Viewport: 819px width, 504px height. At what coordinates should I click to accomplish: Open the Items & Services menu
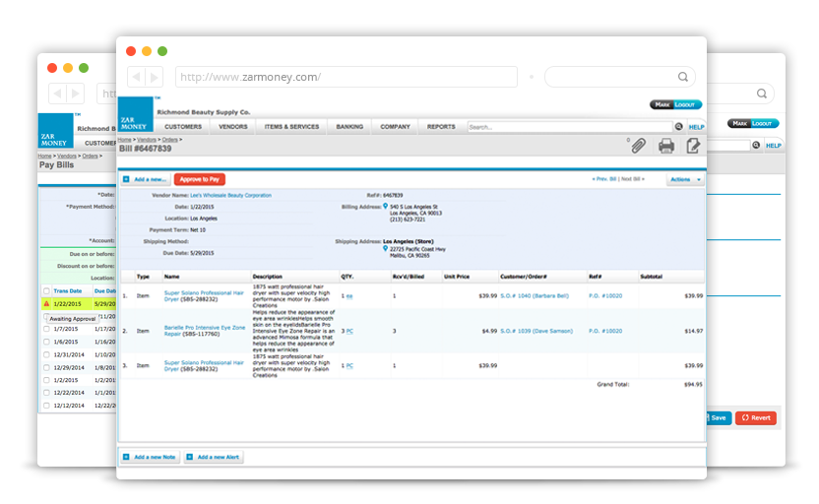pos(291,127)
